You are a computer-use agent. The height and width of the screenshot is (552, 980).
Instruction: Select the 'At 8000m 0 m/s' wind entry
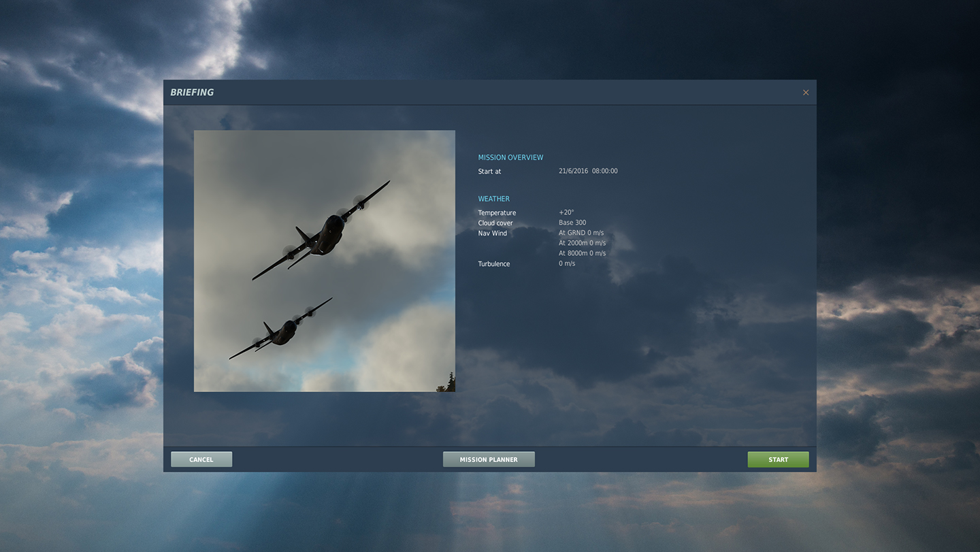pyautogui.click(x=582, y=253)
